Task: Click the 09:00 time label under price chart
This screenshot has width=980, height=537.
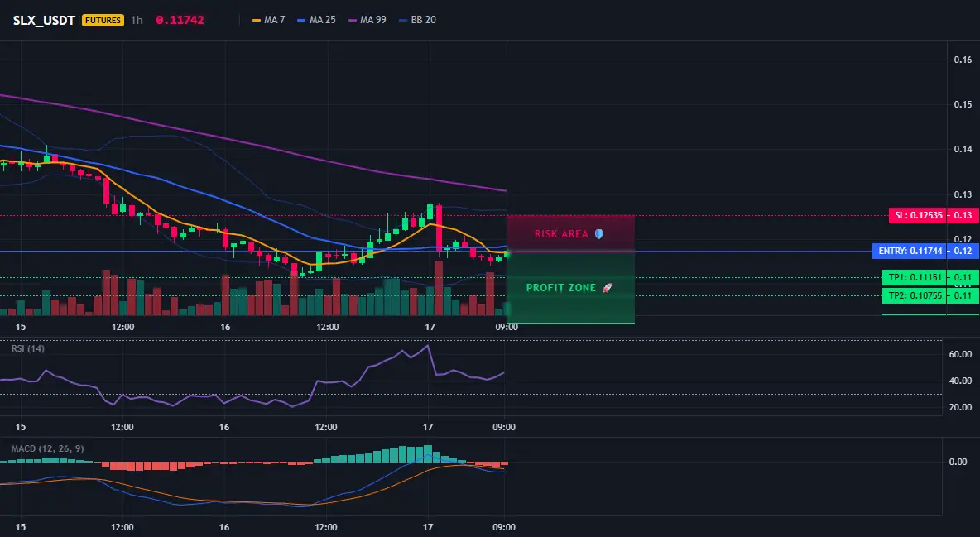Action: click(507, 327)
